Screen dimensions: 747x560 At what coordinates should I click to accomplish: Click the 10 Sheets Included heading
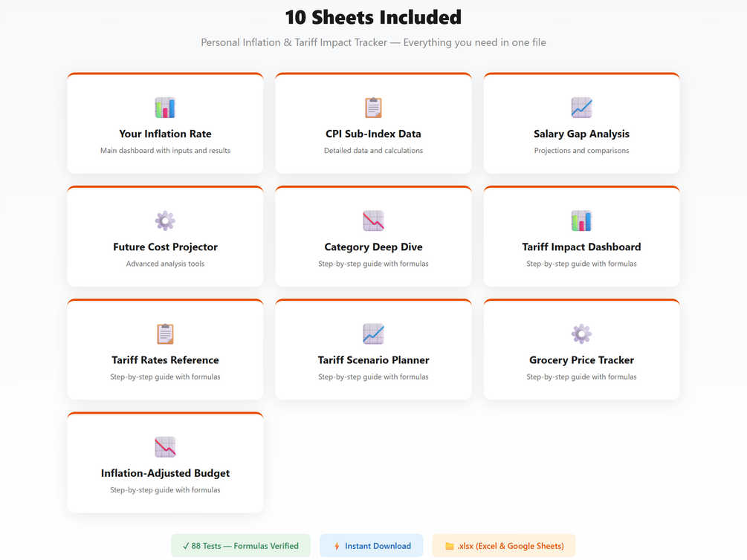373,17
